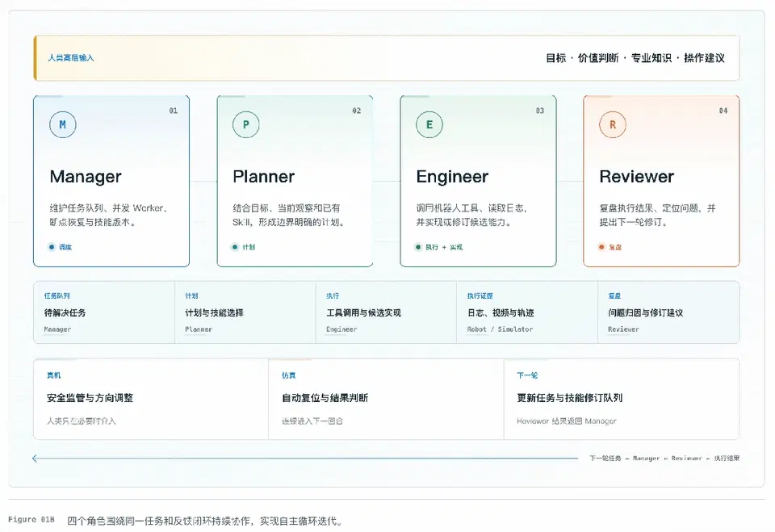The image size is (775, 532).
Task: Click the circular M icon on Manager card
Action: (63, 124)
